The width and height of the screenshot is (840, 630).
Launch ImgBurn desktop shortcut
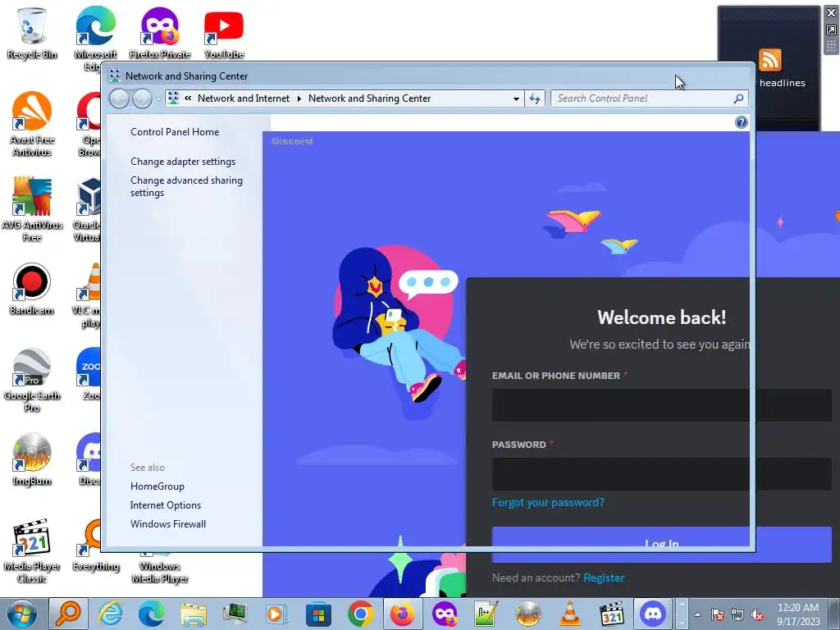[x=32, y=459]
